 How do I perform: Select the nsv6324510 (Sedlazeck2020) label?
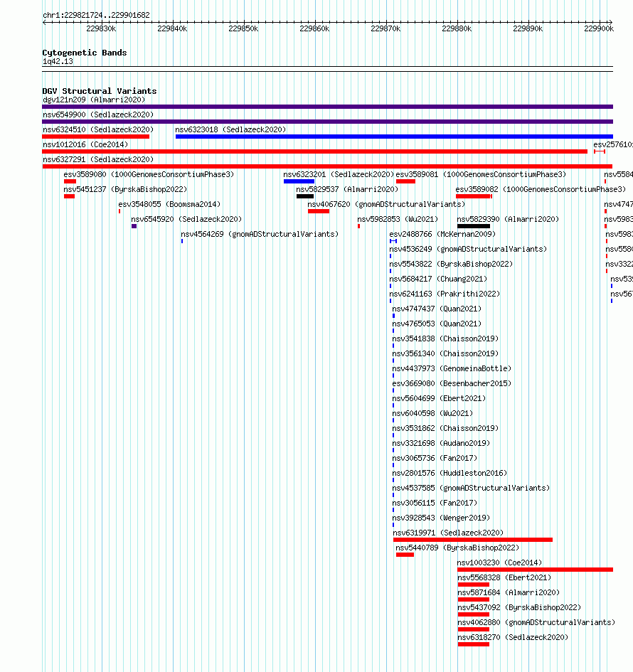coord(98,130)
